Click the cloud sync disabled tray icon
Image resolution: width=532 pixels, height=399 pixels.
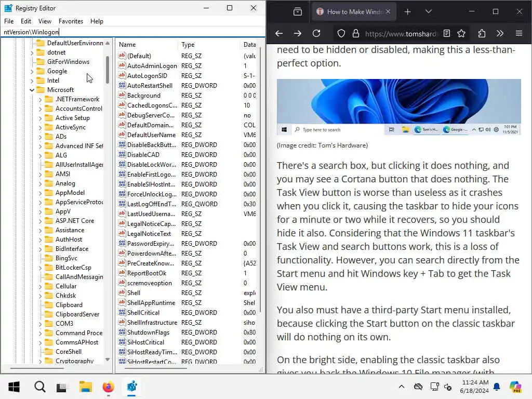[418, 387]
